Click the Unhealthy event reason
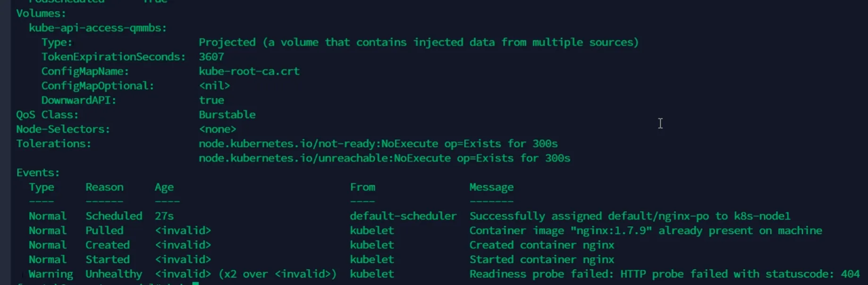This screenshot has width=868, height=285. pos(113,274)
